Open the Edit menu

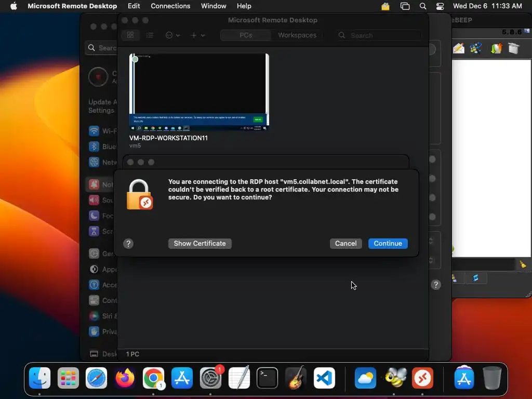(x=134, y=6)
